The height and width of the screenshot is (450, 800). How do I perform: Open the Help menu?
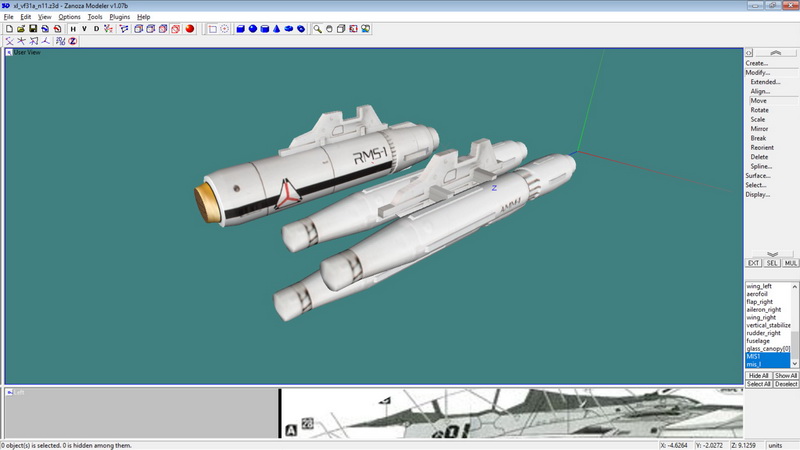coord(143,17)
